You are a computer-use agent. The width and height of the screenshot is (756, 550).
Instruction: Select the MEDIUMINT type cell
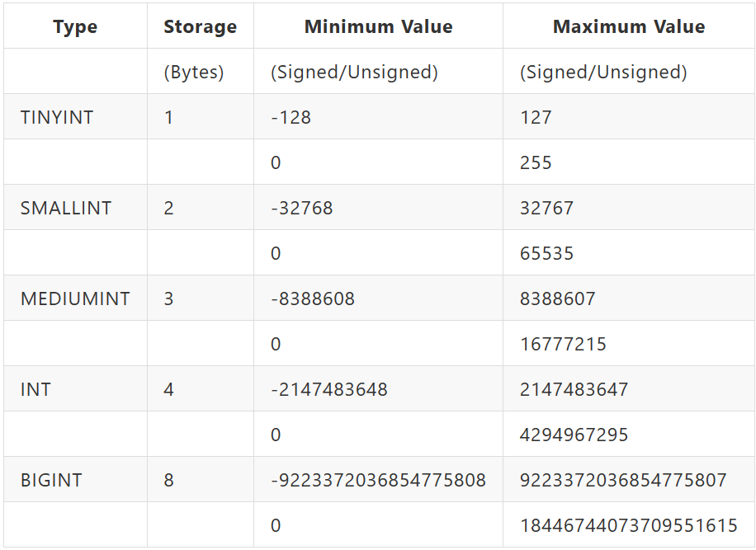pyautogui.click(x=75, y=299)
